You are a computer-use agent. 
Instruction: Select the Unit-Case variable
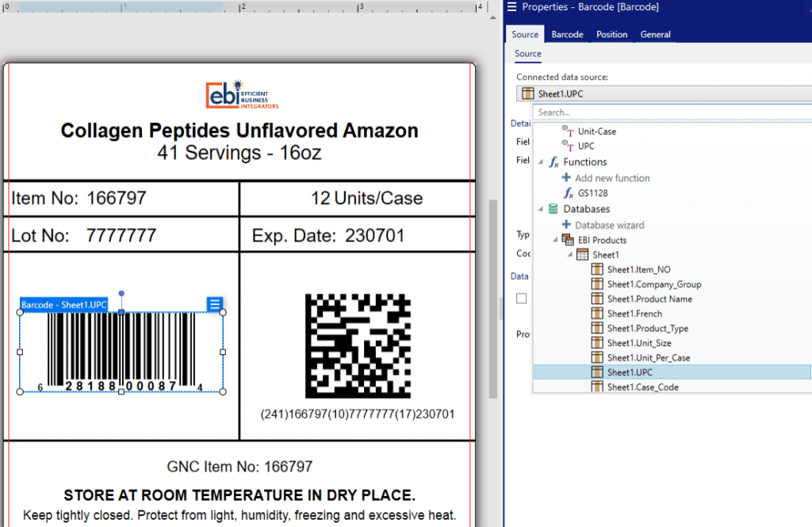[x=596, y=132]
